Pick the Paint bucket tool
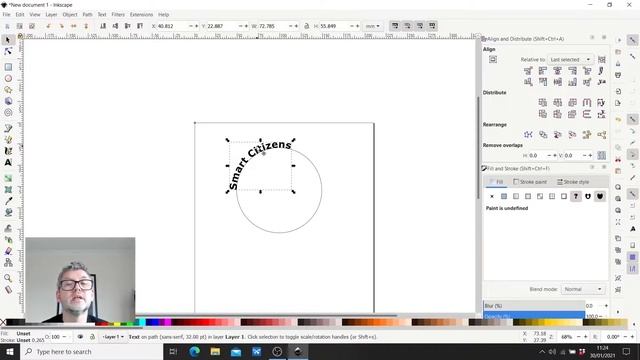640x360 pixels. tap(8, 213)
